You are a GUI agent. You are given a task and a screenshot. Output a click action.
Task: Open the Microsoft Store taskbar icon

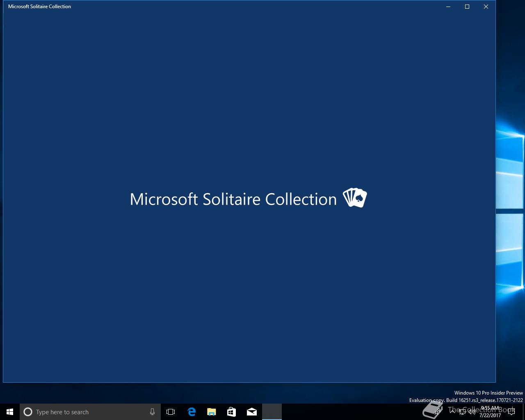232,412
